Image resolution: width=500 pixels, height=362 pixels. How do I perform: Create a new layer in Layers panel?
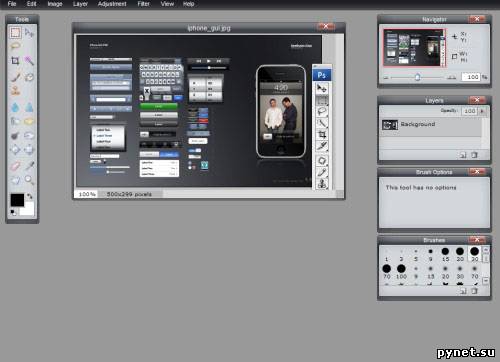pos(463,155)
